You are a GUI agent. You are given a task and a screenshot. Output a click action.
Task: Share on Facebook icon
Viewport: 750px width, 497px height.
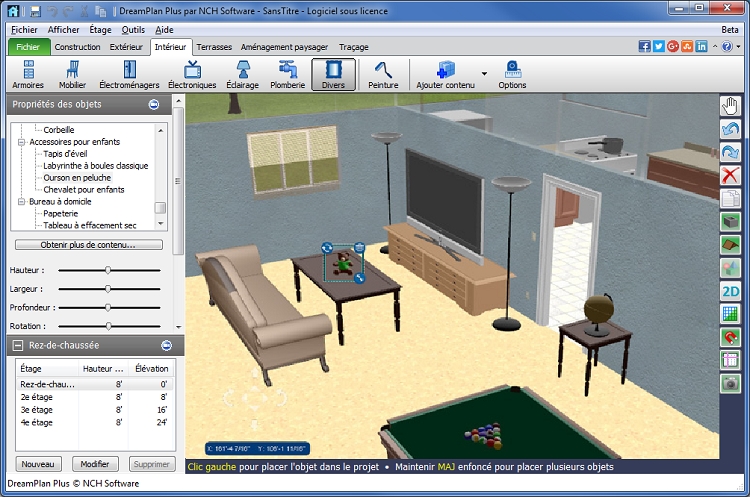pyautogui.click(x=644, y=46)
